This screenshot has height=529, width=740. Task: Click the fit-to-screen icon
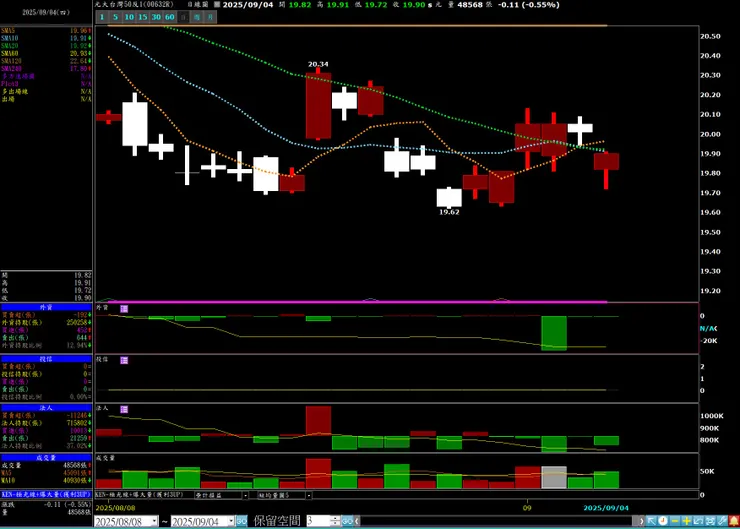point(710,521)
